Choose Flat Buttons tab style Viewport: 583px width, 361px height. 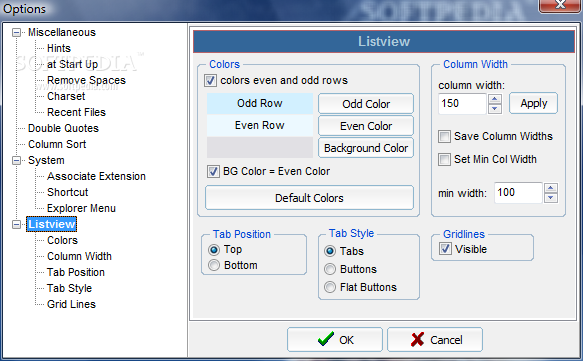(330, 287)
